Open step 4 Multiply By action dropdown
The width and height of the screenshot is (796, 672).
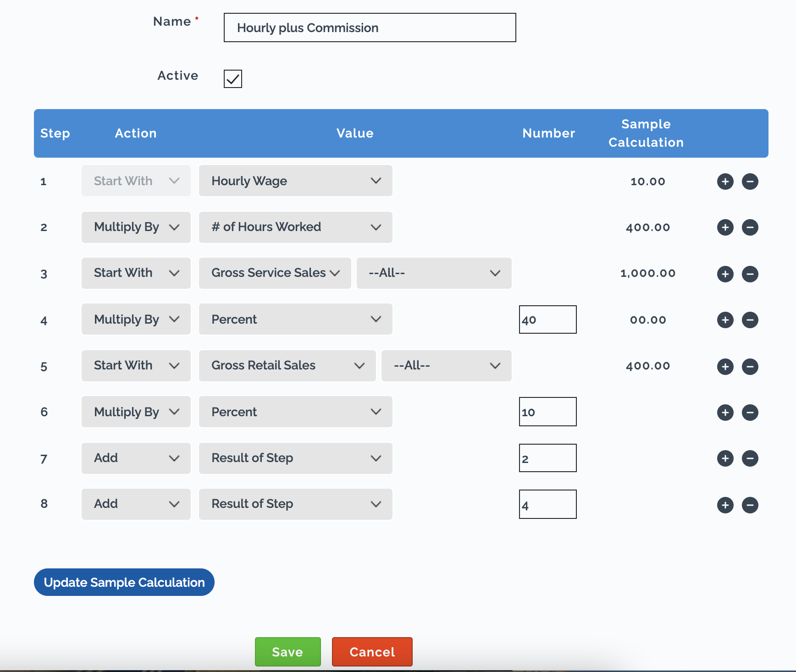pyautogui.click(x=136, y=319)
